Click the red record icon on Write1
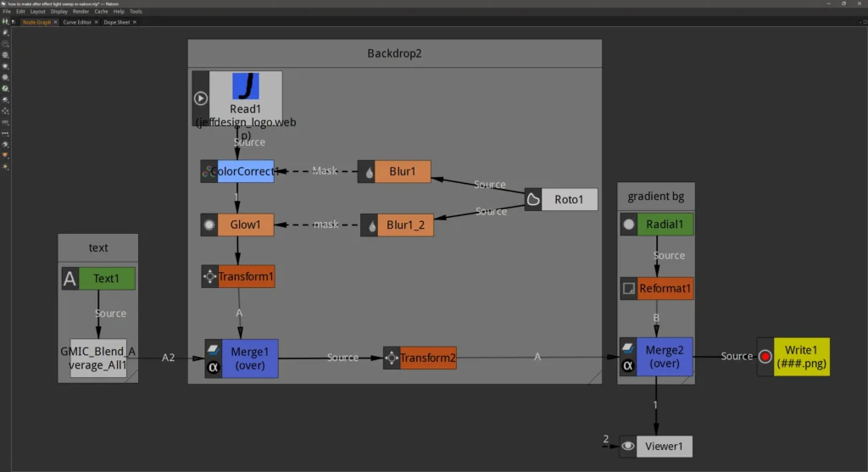The height and width of the screenshot is (472, 868). (765, 357)
